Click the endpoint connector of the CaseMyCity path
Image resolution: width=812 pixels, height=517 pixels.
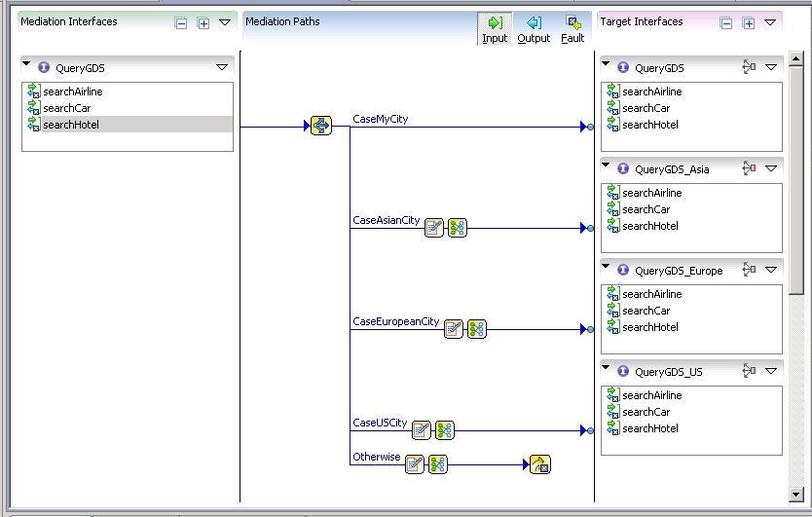tap(590, 127)
